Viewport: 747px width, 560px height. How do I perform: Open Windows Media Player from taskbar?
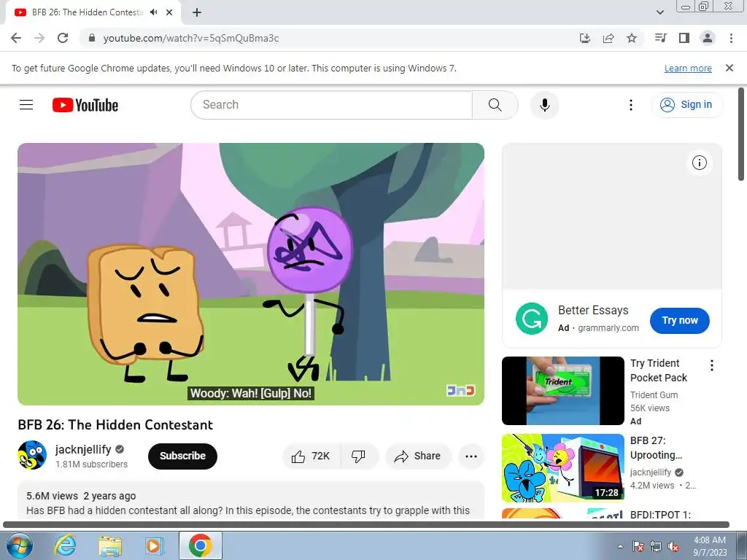pyautogui.click(x=155, y=545)
